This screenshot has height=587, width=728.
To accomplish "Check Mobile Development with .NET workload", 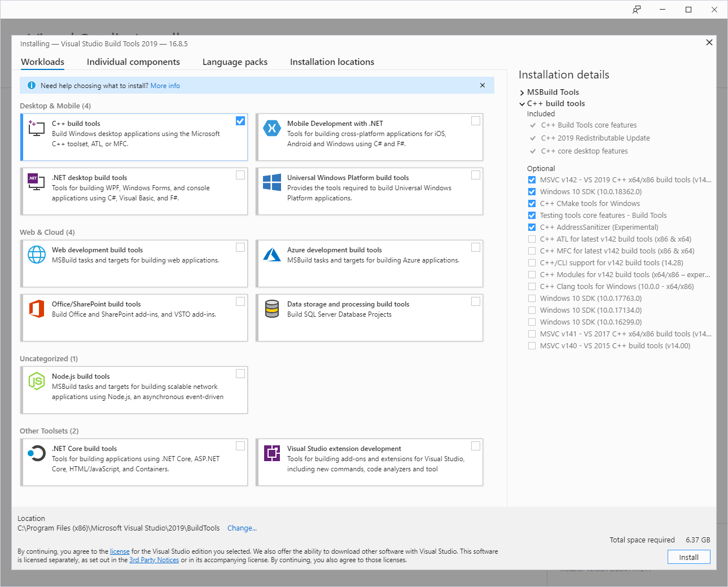I will 476,121.
